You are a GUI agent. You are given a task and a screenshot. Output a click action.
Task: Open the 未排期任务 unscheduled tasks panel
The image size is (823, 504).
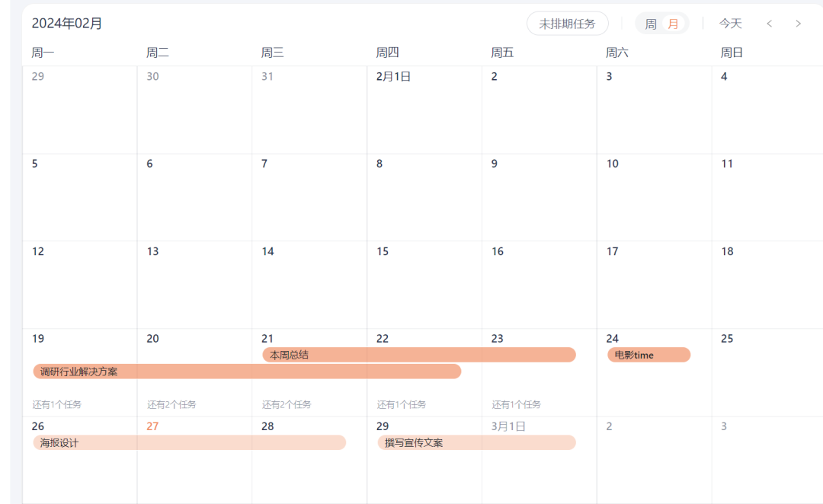567,24
